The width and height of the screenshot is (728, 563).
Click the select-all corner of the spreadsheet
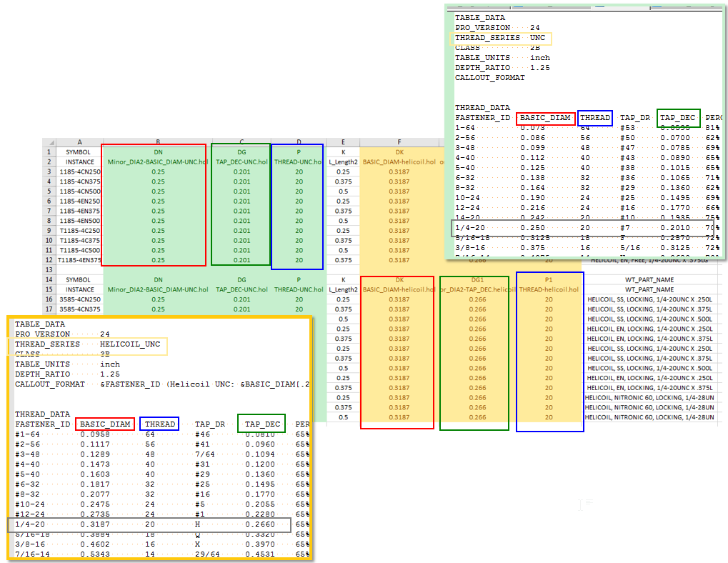point(49,142)
